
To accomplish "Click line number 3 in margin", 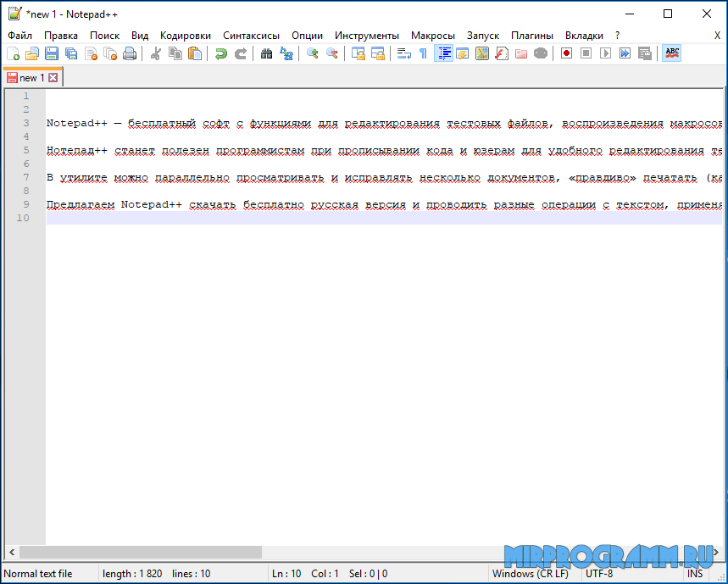I will point(26,123).
